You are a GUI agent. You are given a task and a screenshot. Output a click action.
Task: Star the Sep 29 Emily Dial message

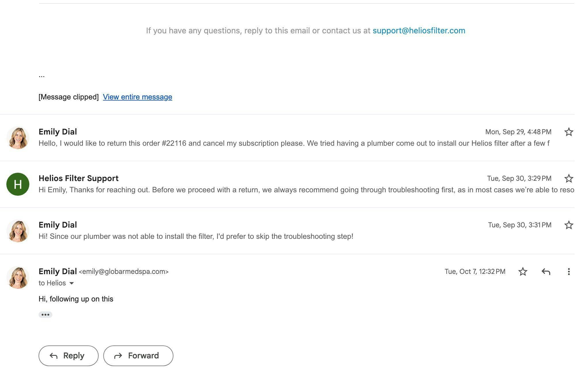[569, 132]
